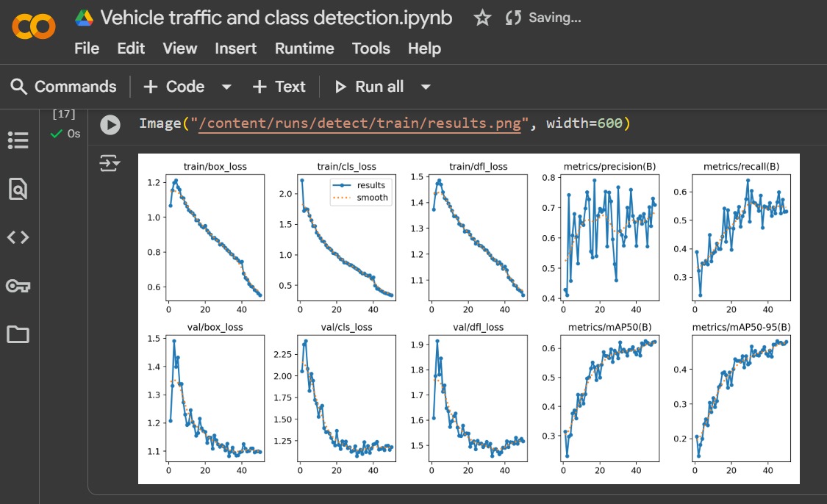Expand the Code dropdown arrow
Image resolution: width=827 pixels, height=504 pixels.
(x=226, y=87)
